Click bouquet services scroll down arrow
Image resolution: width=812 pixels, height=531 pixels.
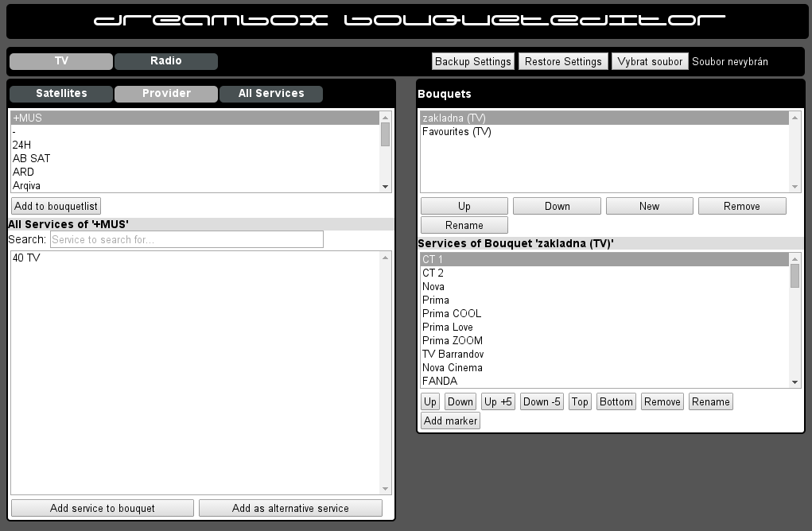[x=795, y=382]
